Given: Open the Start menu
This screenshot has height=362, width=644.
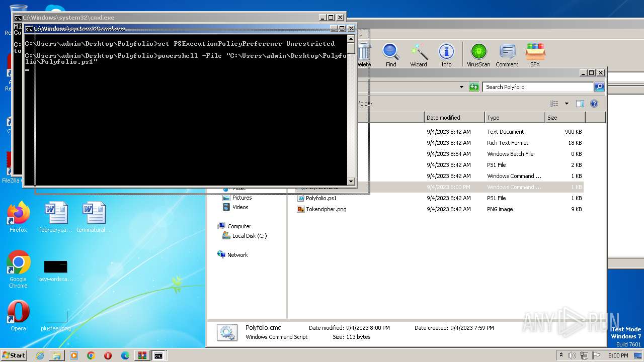Looking at the screenshot, I should [x=14, y=355].
